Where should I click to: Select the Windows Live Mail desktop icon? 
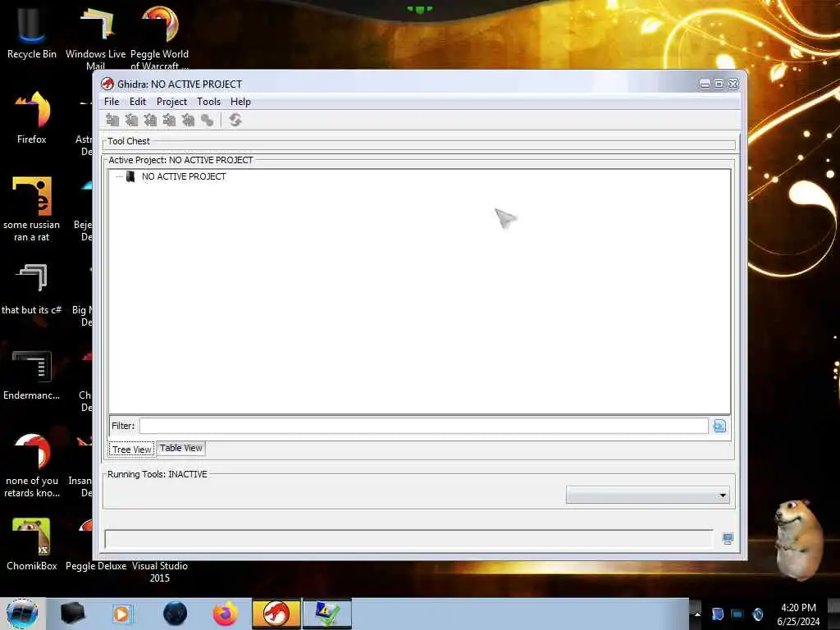click(95, 38)
